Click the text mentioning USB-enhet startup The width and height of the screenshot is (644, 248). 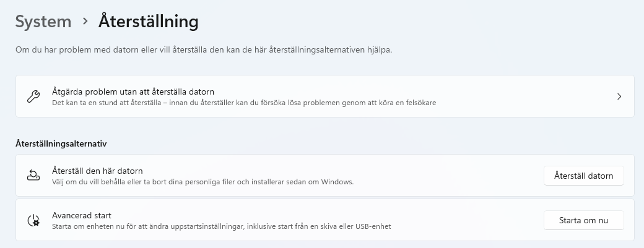click(x=222, y=226)
